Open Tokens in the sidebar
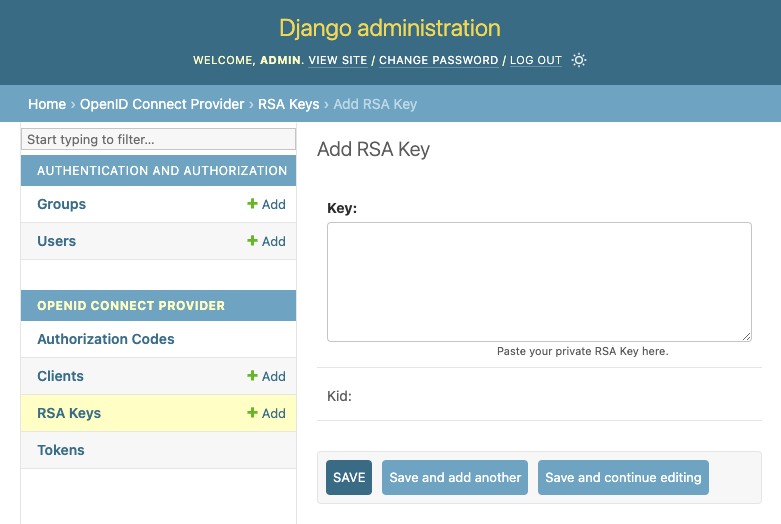The width and height of the screenshot is (781, 524). (61, 450)
